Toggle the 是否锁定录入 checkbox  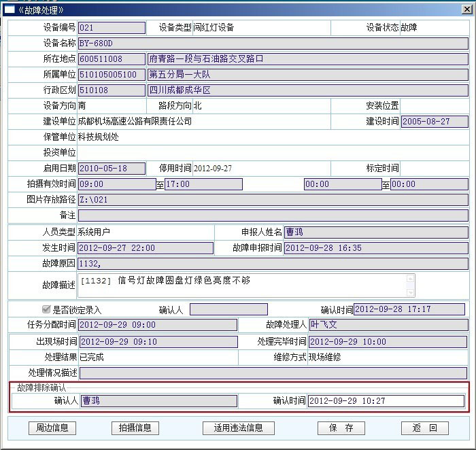pos(46,309)
